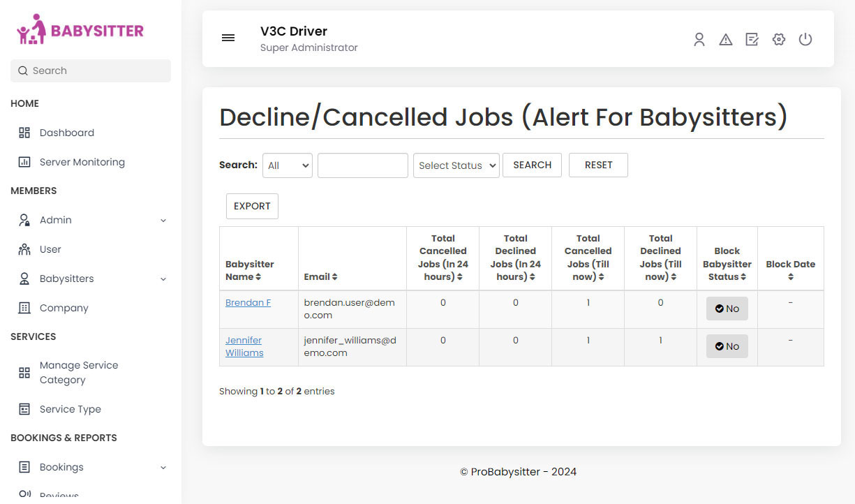Click into the sidebar Search field
This screenshot has height=504, width=855.
point(90,71)
